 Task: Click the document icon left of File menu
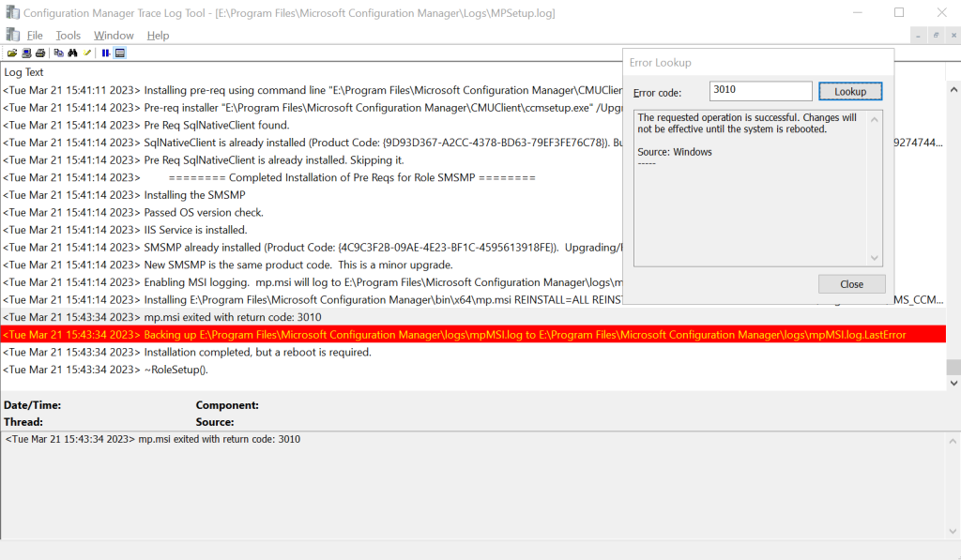click(x=12, y=35)
